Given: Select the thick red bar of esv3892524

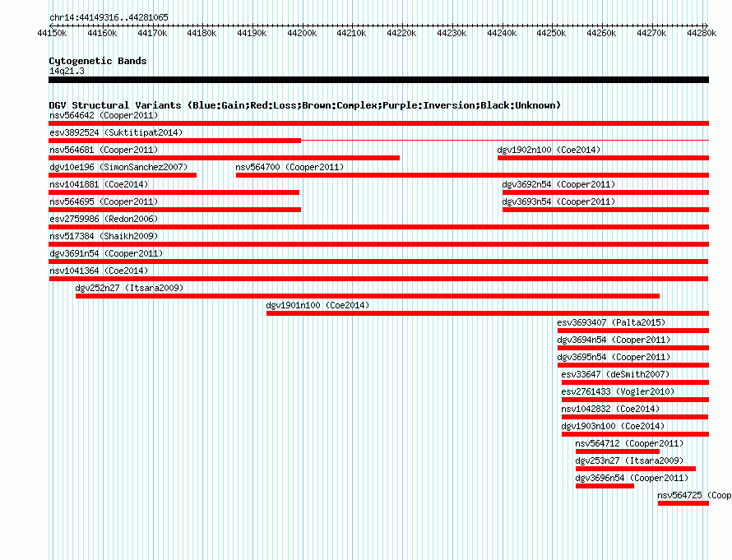Looking at the screenshot, I should (175, 141).
